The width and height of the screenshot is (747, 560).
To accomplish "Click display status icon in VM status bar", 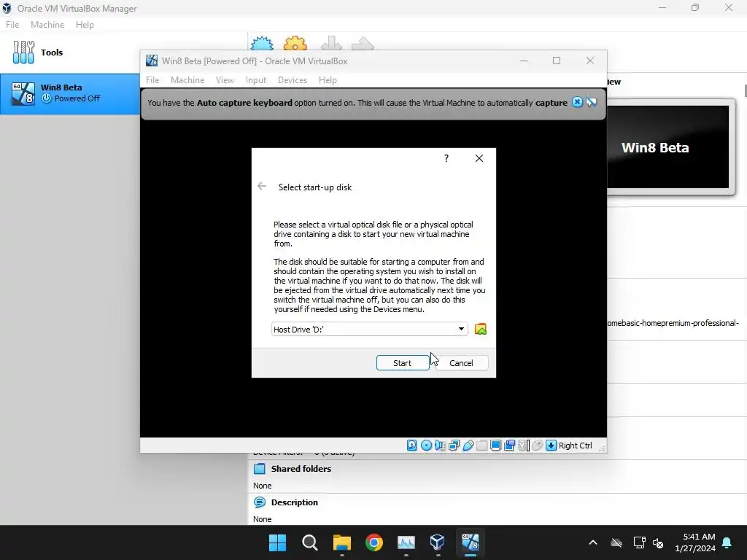I will pyautogui.click(x=495, y=446).
